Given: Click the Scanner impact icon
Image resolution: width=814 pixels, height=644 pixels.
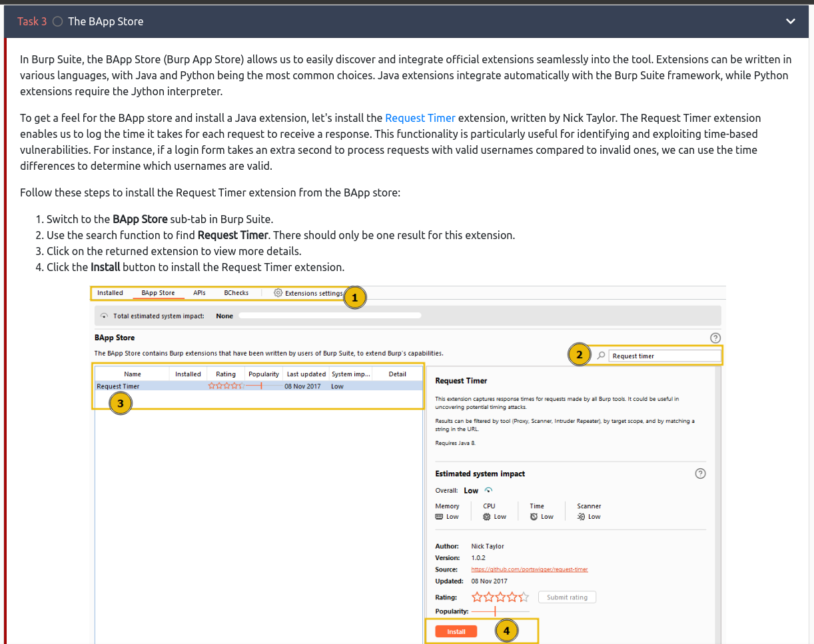Looking at the screenshot, I should click(x=581, y=517).
